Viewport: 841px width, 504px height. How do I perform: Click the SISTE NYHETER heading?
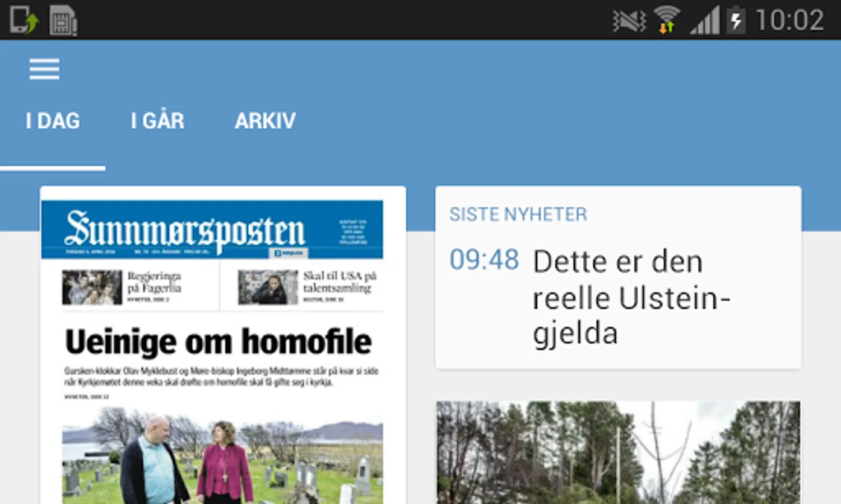[x=518, y=214]
